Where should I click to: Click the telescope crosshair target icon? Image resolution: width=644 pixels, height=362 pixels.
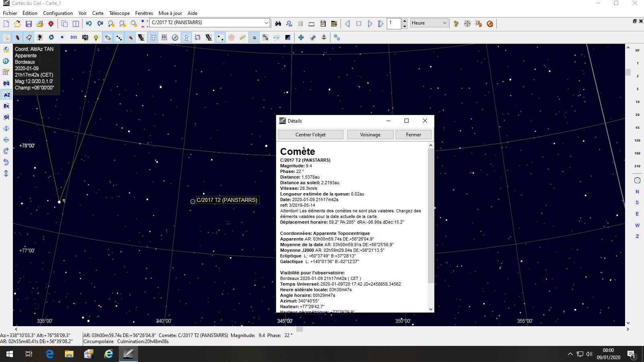(x=467, y=24)
